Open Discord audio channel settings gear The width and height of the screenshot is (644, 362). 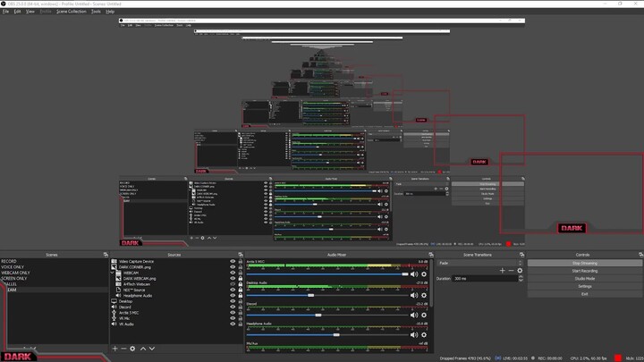424,315
